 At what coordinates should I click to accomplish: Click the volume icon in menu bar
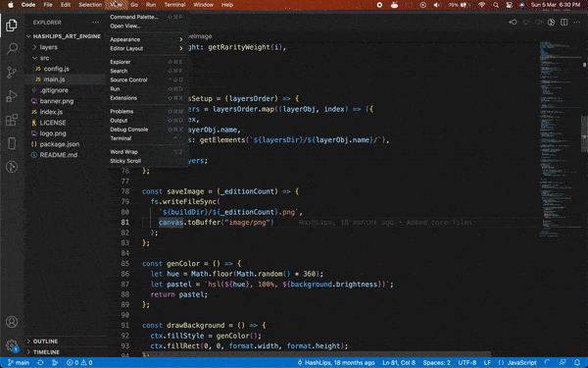[436, 5]
